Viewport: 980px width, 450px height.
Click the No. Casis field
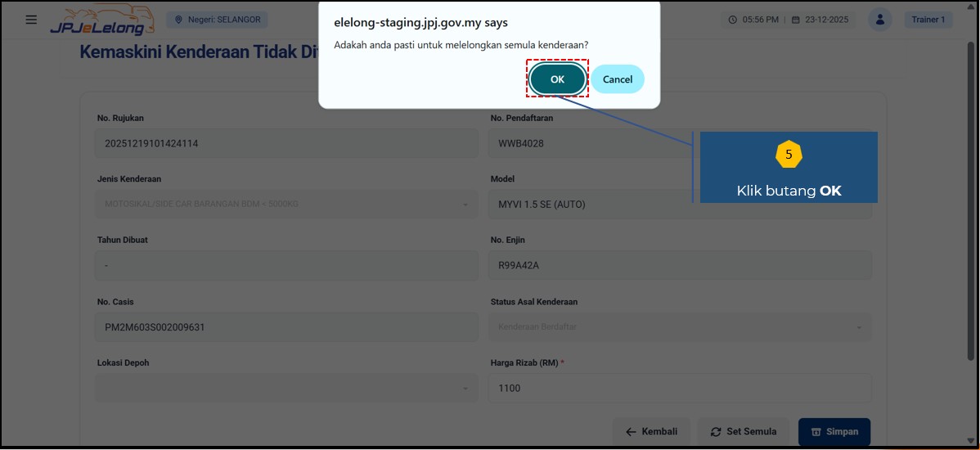(x=287, y=327)
